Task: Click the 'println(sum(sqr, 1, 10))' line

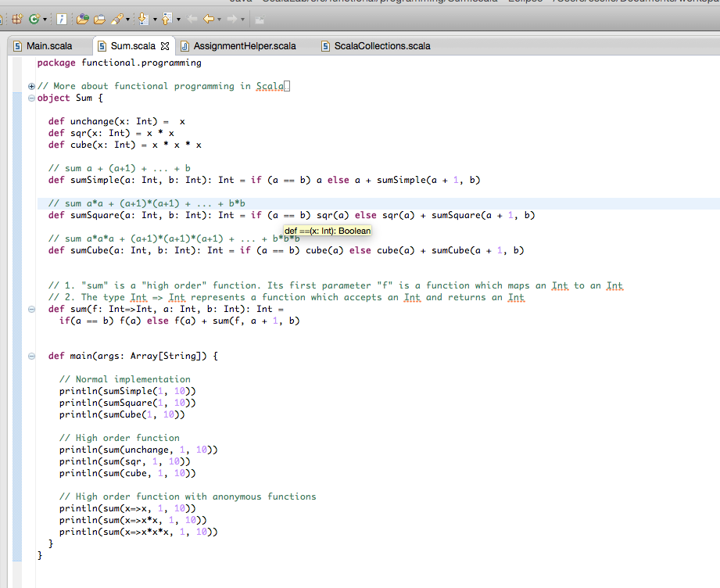Action: (124, 461)
